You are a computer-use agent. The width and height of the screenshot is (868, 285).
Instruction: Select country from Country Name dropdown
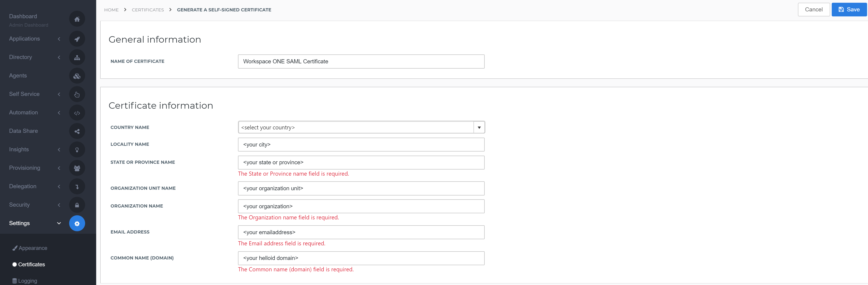pyautogui.click(x=361, y=127)
